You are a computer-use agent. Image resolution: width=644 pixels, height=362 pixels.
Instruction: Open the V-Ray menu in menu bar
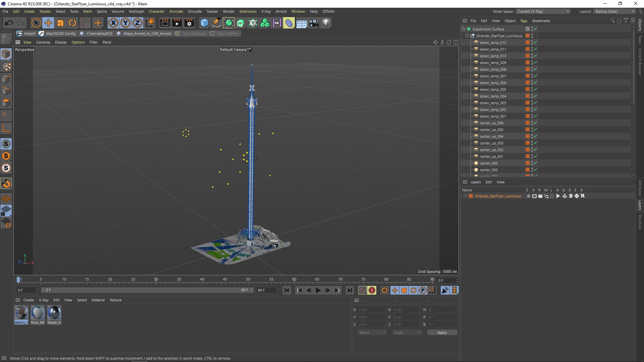266,11
